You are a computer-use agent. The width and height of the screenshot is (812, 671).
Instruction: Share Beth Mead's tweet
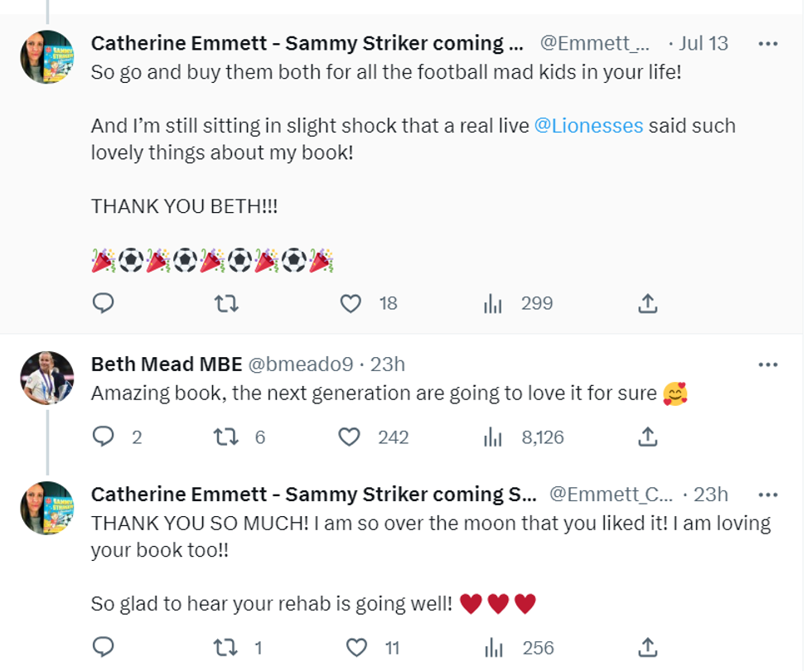coord(648,437)
